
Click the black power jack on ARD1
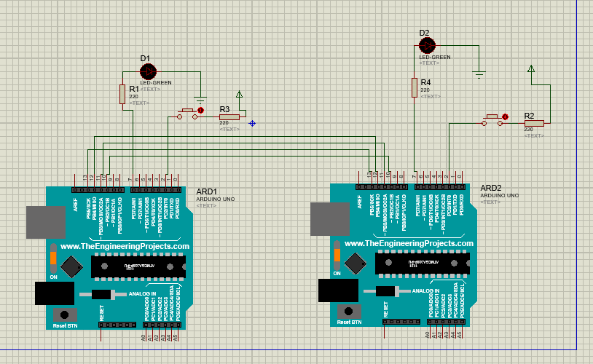[55, 293]
